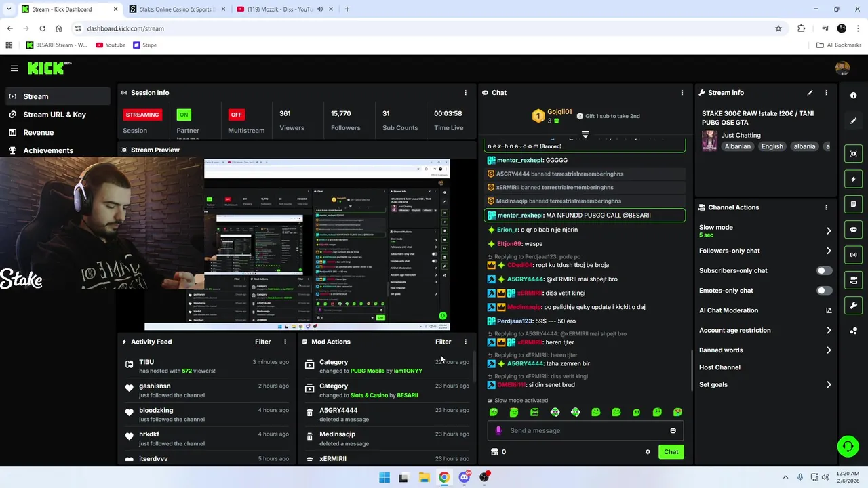Toggle Subscribers-only chat switch

click(x=824, y=270)
